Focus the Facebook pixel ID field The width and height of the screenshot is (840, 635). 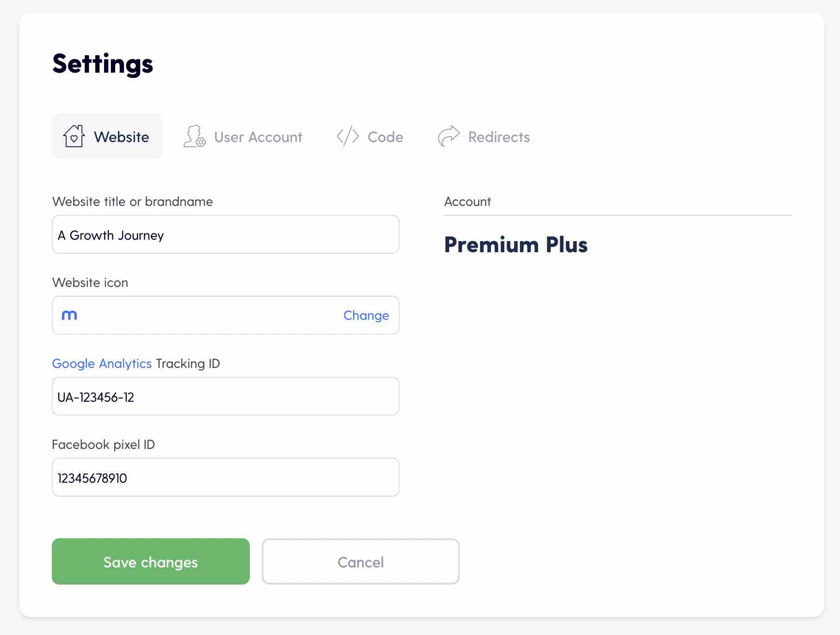click(x=226, y=477)
